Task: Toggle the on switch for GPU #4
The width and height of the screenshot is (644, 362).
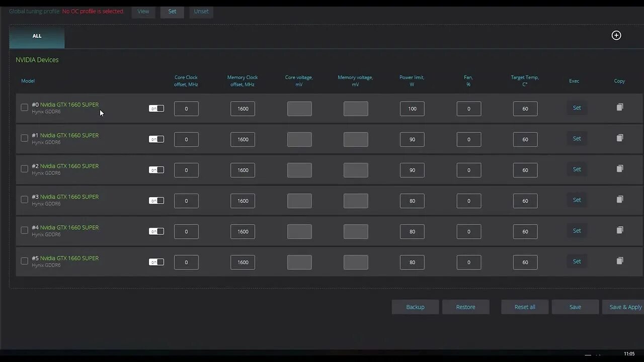Action: pos(156,231)
